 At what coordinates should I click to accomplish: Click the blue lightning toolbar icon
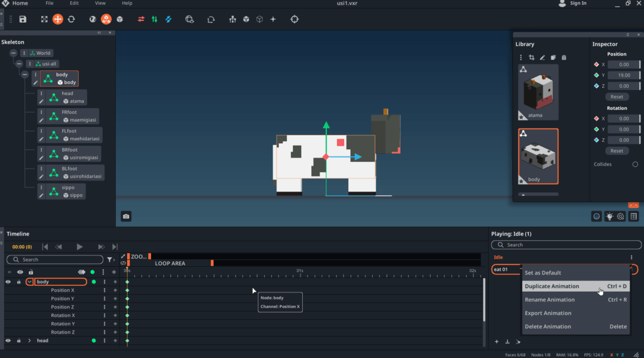168,19
